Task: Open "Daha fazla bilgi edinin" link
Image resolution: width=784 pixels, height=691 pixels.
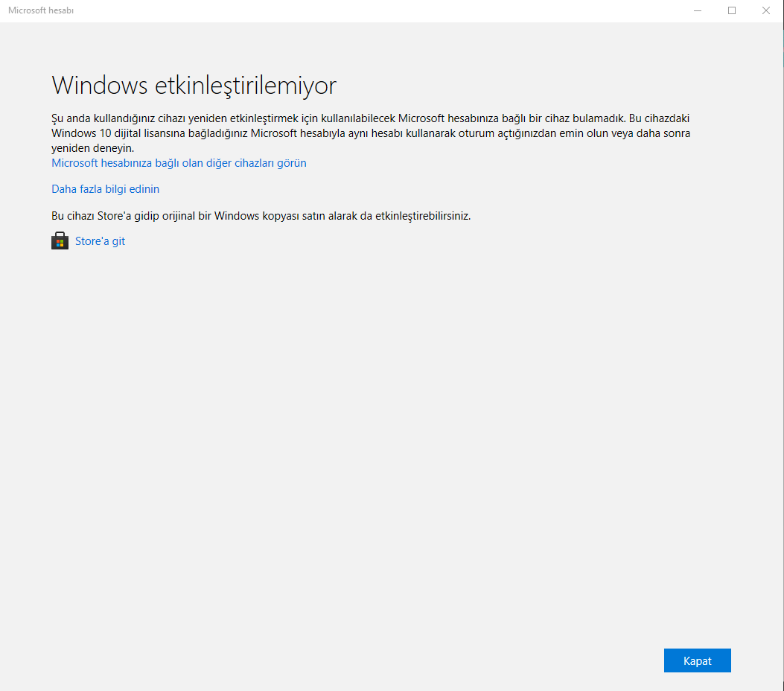Action: pos(106,189)
